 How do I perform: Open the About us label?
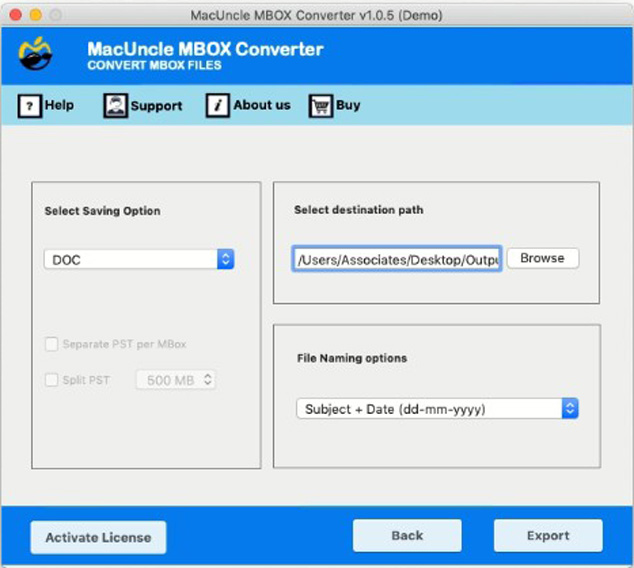[x=262, y=105]
